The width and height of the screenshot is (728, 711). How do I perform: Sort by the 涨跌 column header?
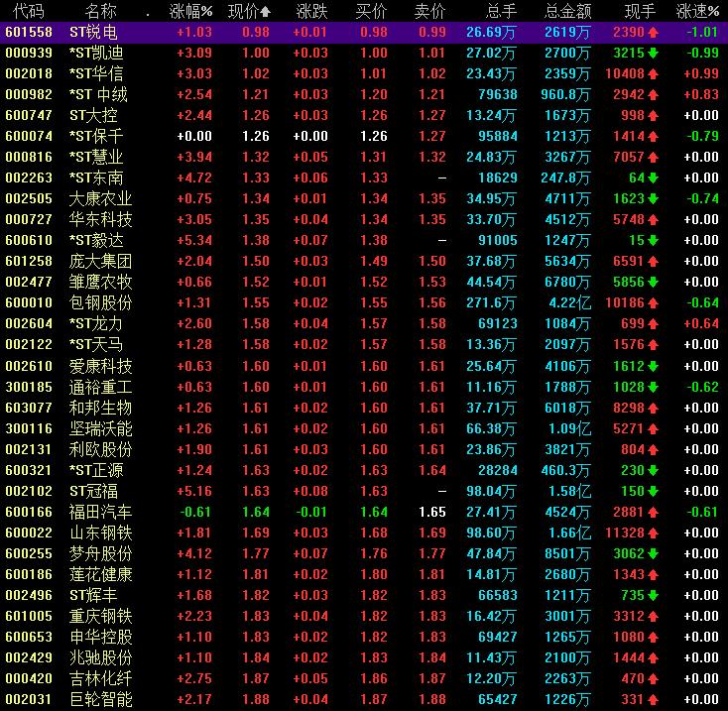311,11
